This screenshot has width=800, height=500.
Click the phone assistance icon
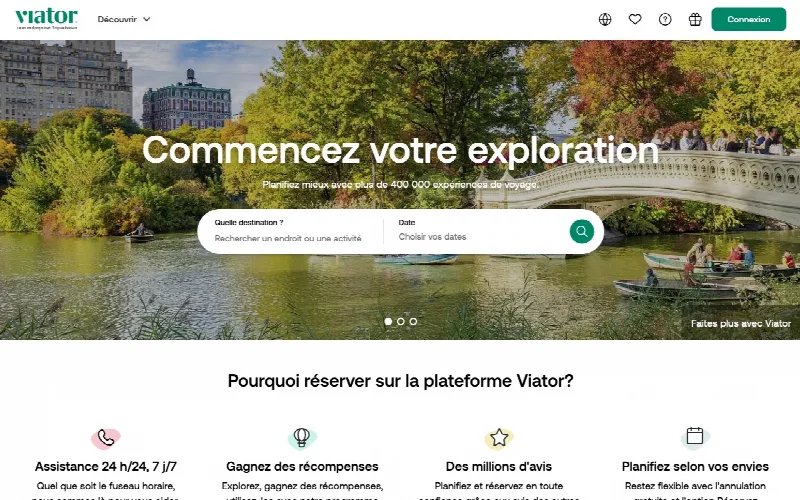pyautogui.click(x=106, y=438)
